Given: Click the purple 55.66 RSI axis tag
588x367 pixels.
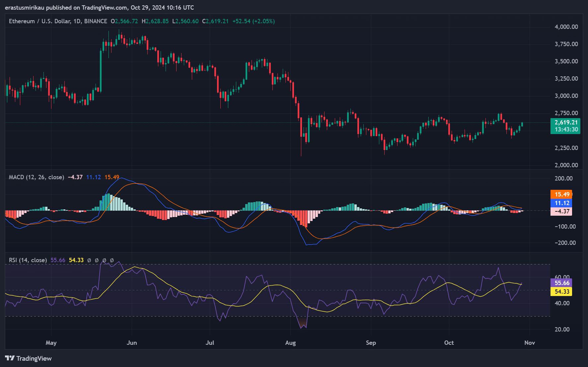Looking at the screenshot, I should pos(561,283).
